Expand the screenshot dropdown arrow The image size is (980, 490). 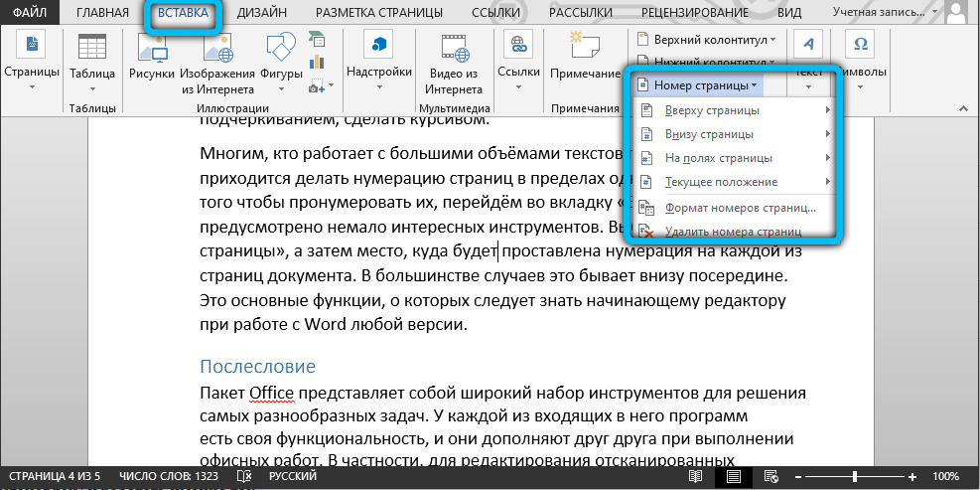tap(332, 86)
